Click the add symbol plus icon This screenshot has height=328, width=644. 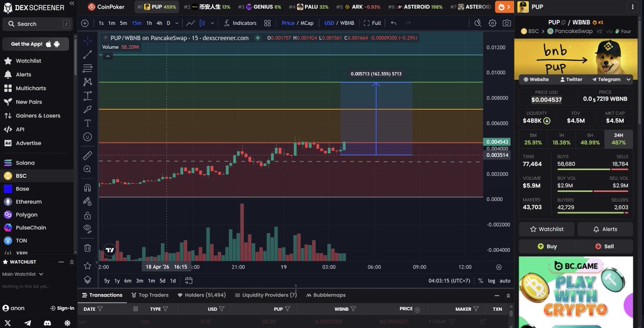coord(85,23)
